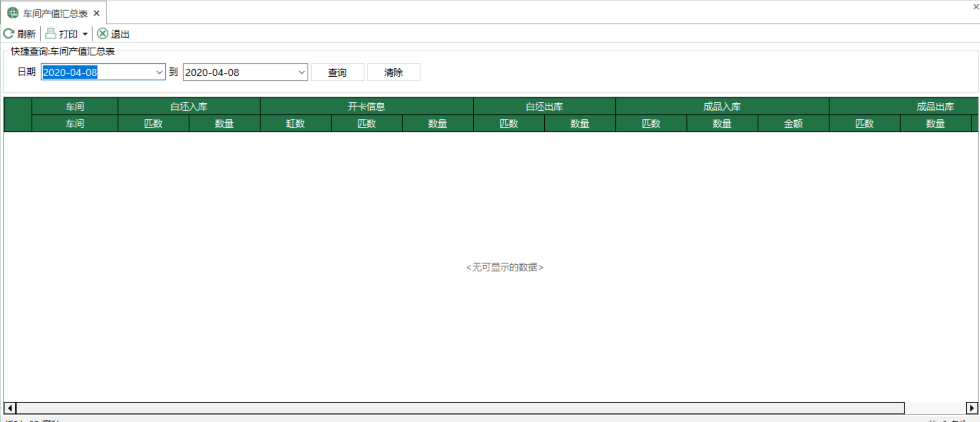Click the 缸数 column header
Screen dimensions: 980x422
click(295, 124)
